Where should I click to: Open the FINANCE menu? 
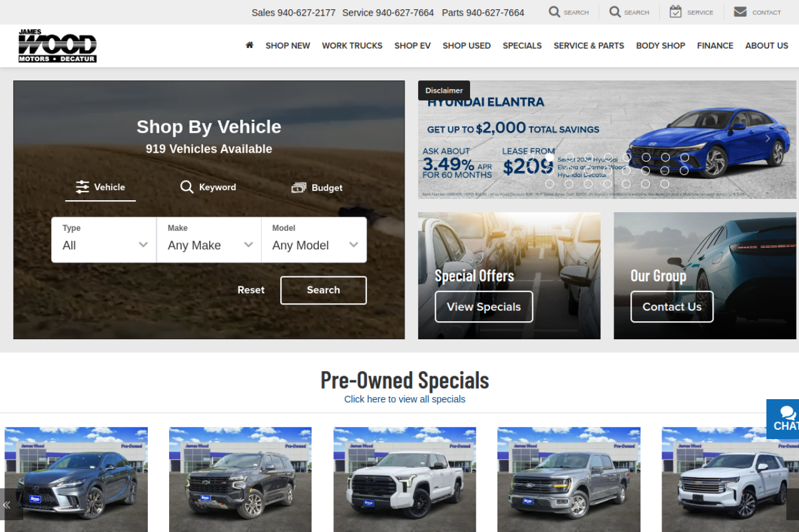pyautogui.click(x=715, y=46)
